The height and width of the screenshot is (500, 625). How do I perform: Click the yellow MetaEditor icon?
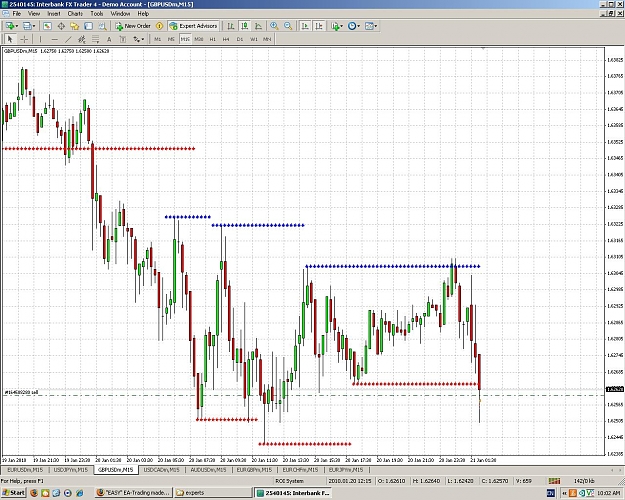tap(159, 26)
